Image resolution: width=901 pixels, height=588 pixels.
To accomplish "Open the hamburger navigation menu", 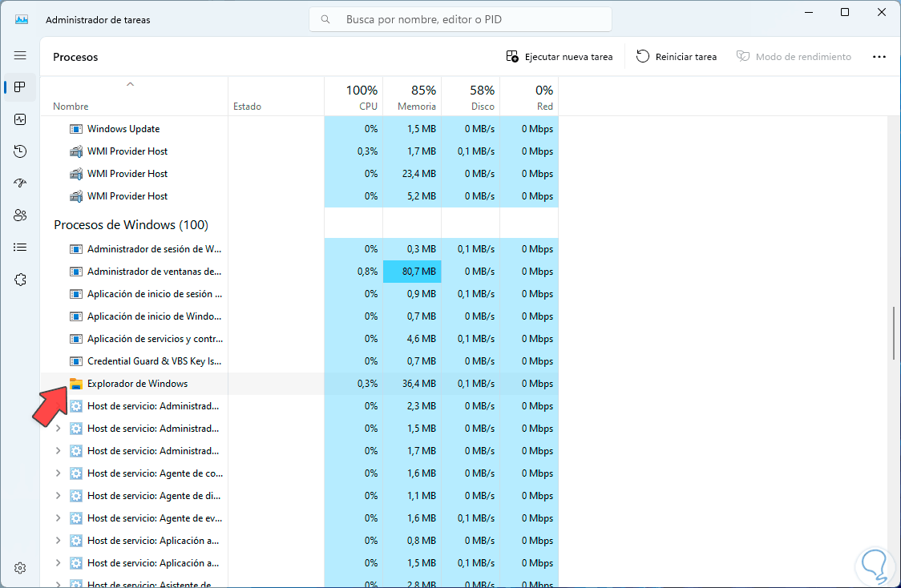I will [20, 55].
